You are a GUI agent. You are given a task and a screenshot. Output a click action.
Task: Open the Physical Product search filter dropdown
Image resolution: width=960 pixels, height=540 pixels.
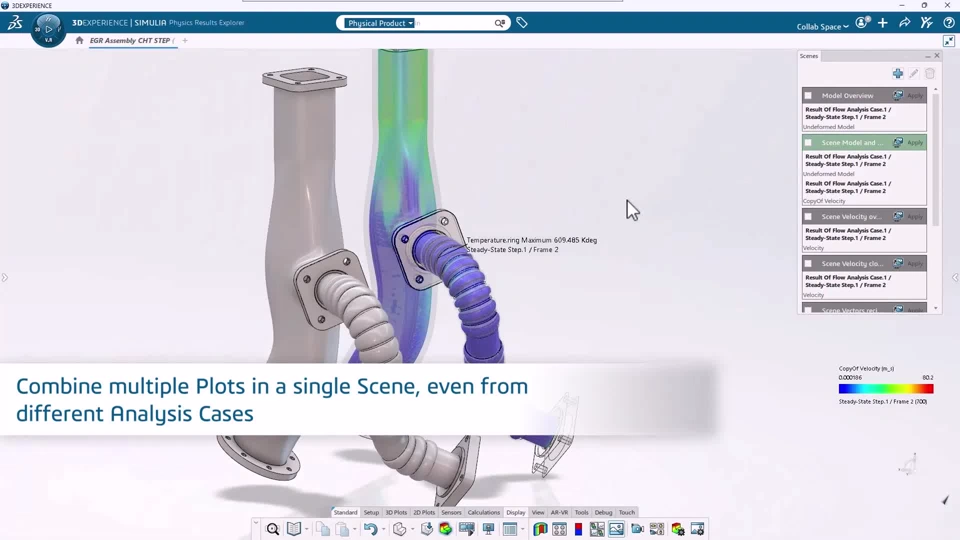(x=380, y=23)
